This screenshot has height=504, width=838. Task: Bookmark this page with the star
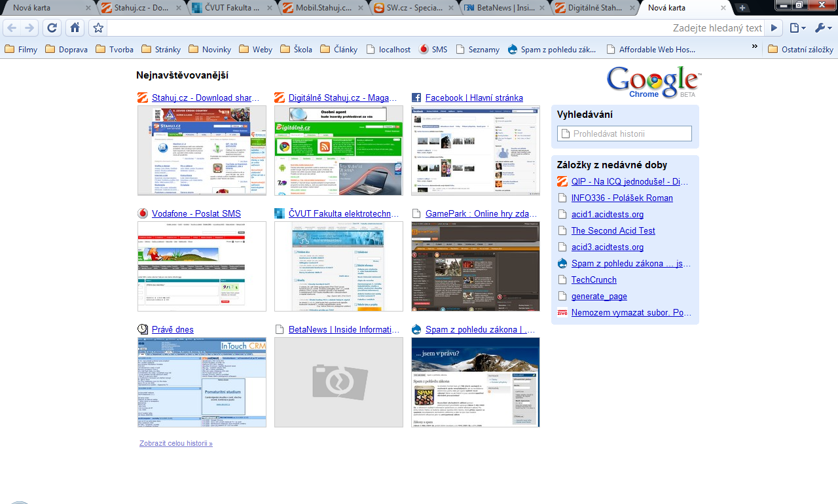[x=98, y=28]
